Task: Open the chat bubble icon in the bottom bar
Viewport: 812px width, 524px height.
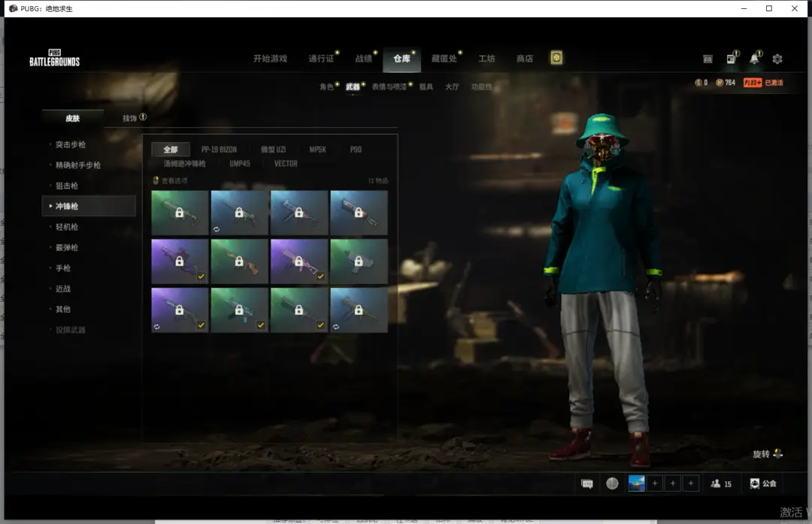Action: tap(587, 483)
